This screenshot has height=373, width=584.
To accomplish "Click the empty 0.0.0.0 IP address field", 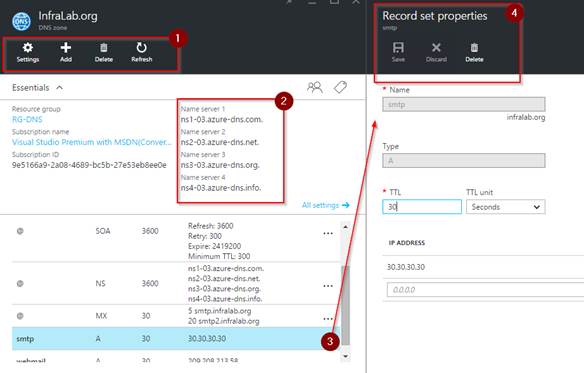I will point(485,290).
